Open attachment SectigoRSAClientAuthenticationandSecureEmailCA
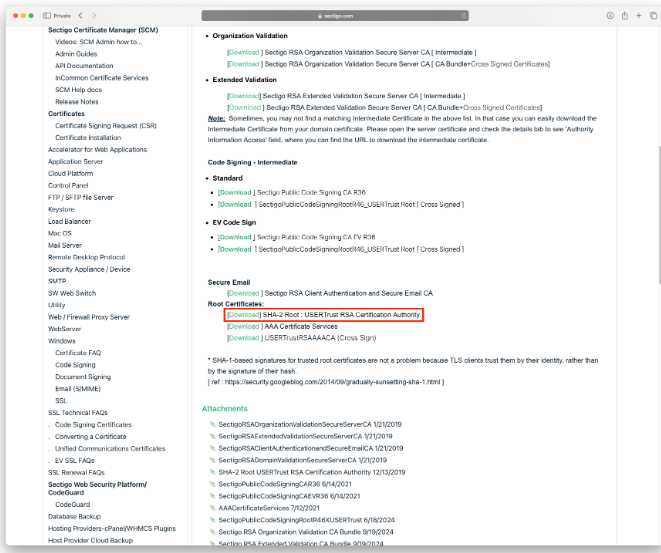 pyautogui.click(x=311, y=448)
